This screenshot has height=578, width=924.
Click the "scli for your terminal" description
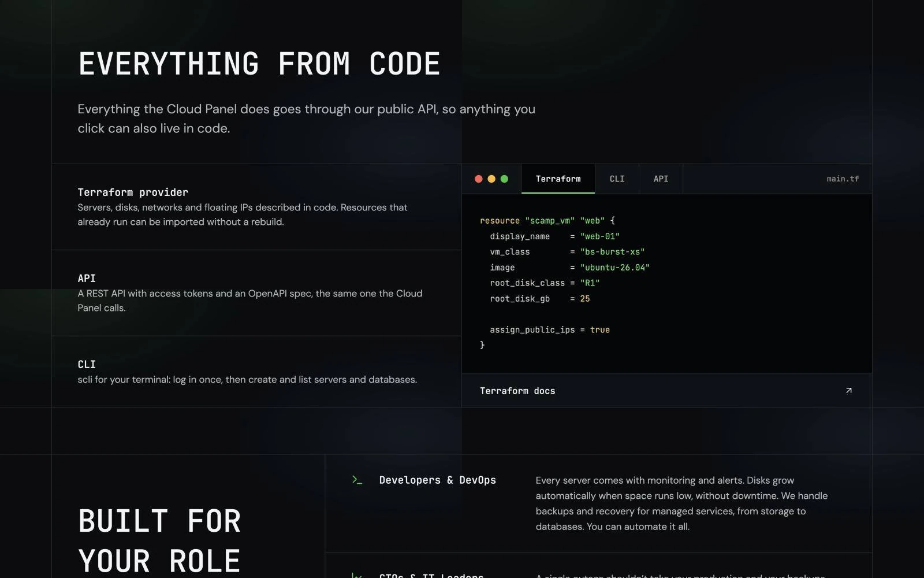(x=247, y=380)
